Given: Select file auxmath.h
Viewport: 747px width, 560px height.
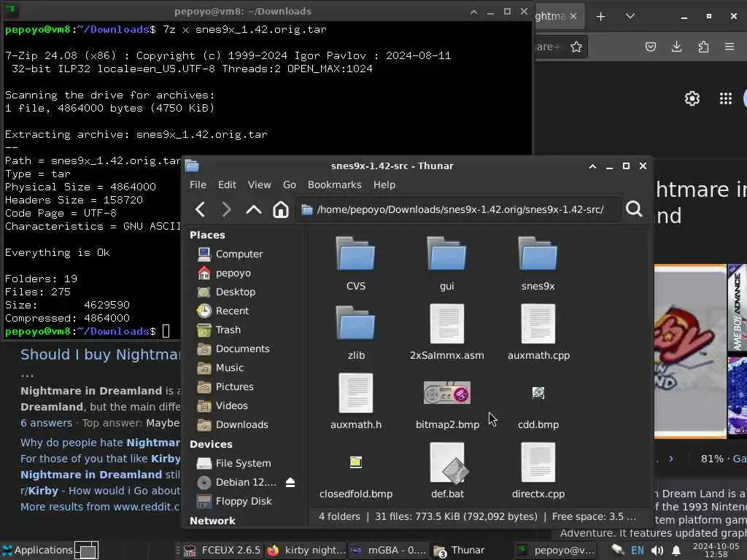Looking at the screenshot, I should click(x=356, y=402).
